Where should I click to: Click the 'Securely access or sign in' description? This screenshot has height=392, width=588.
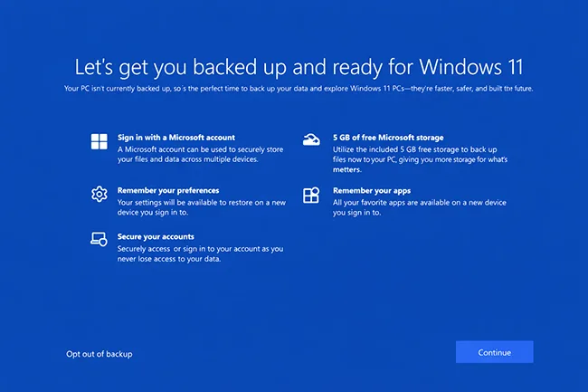(x=200, y=254)
